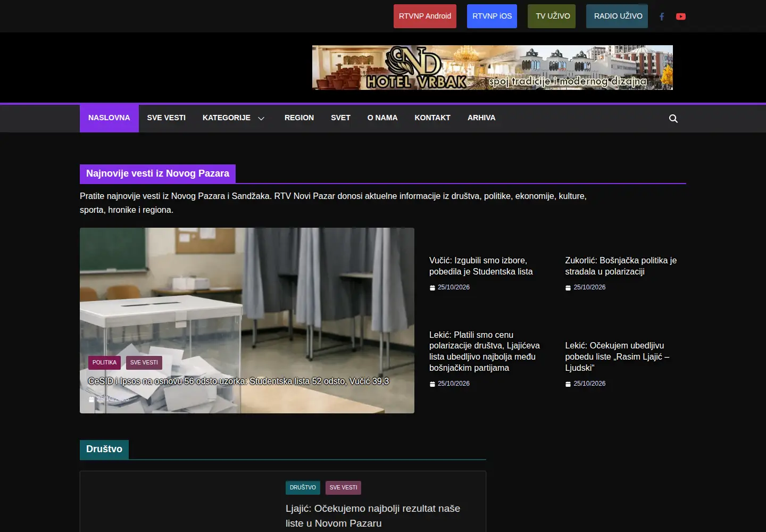Click calendar icon under Zukorlić headline

point(568,288)
